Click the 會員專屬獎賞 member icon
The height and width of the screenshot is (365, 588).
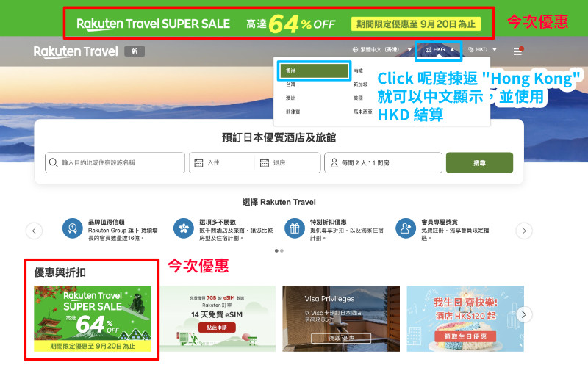point(406,228)
